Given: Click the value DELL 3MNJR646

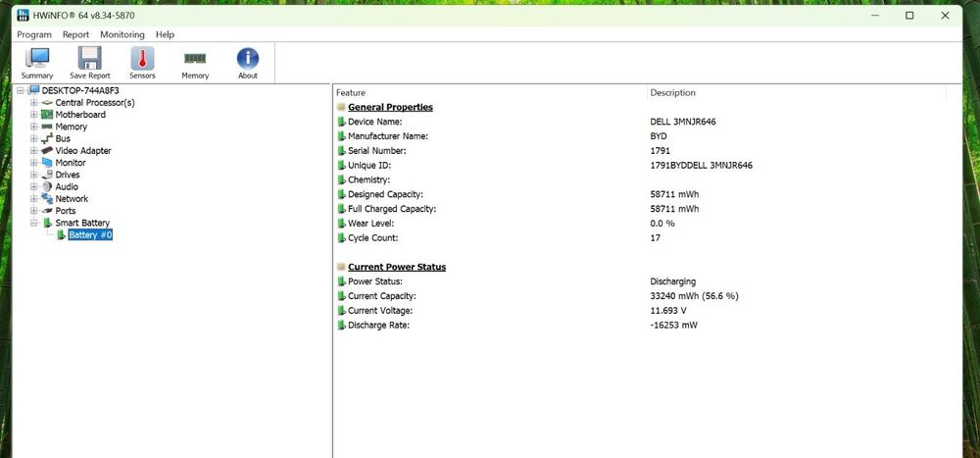Looking at the screenshot, I should coord(682,122).
